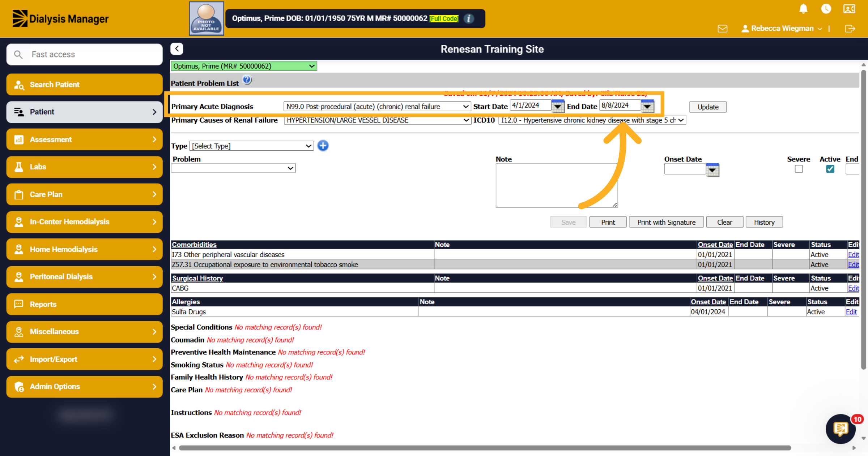Viewport: 868px width, 456px height.
Task: Click the Update button
Action: 708,107
